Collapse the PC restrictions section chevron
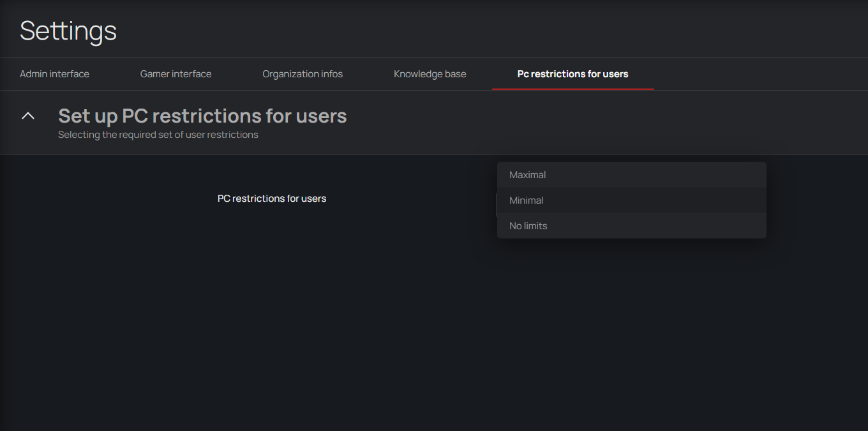The image size is (868, 431). (28, 116)
